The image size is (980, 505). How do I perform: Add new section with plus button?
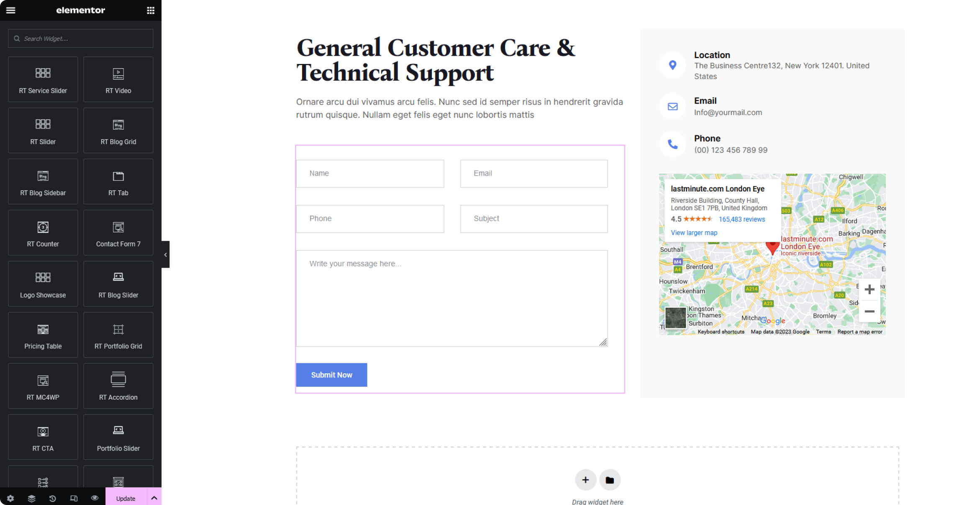pos(585,480)
